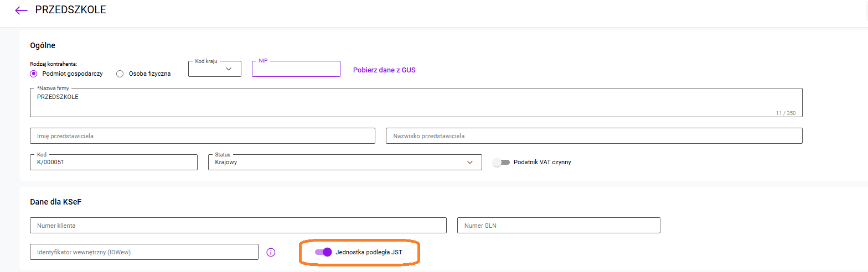Click the Dane dla KSeF section heading
The image size is (868, 272).
click(x=56, y=202)
